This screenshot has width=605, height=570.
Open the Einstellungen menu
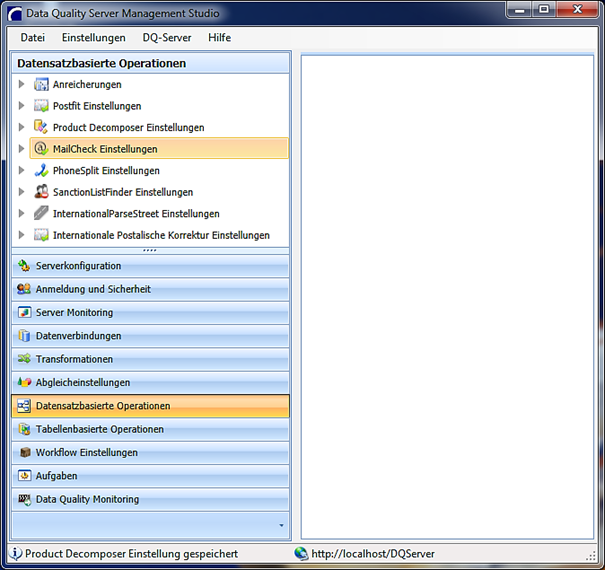[94, 37]
